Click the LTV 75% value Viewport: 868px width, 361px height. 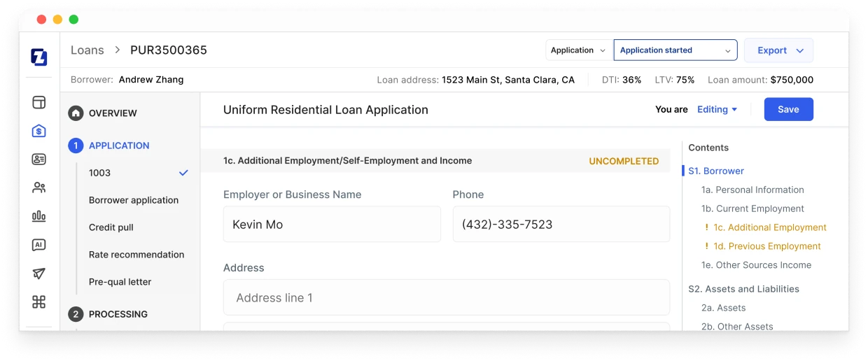[x=685, y=80]
